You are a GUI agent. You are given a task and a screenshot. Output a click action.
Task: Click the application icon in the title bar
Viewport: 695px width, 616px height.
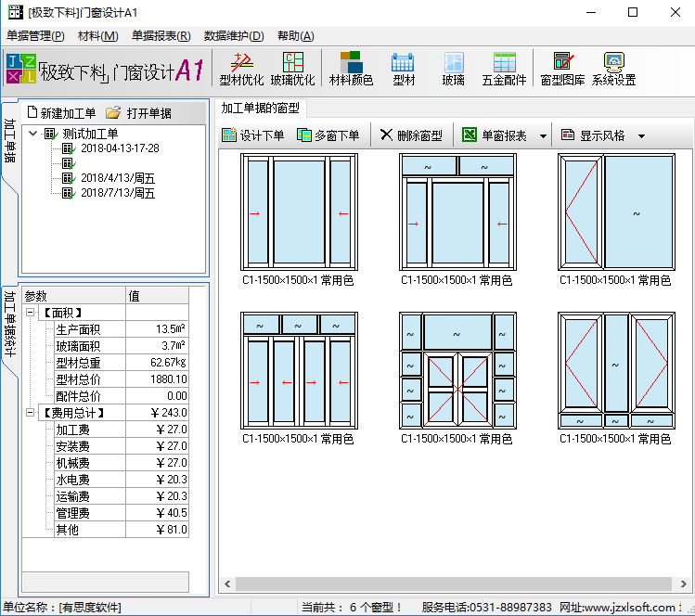tap(16, 12)
